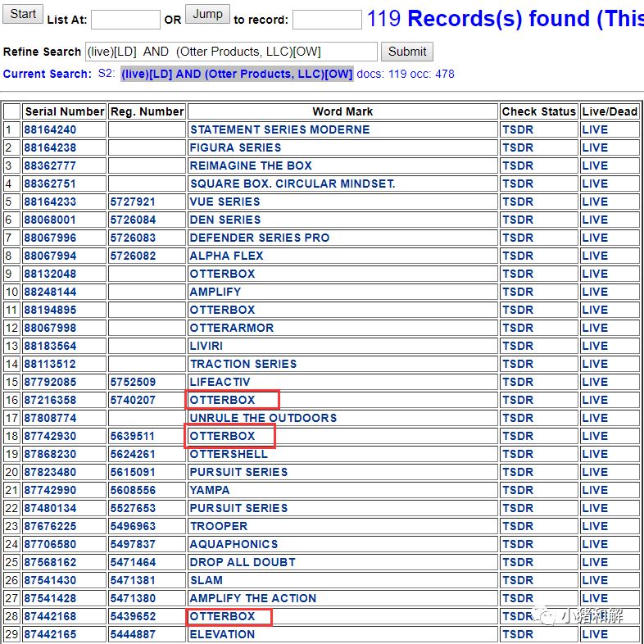Open AMPLIFY THE ACTION word mark
This screenshot has width=644, height=644.
point(253,598)
